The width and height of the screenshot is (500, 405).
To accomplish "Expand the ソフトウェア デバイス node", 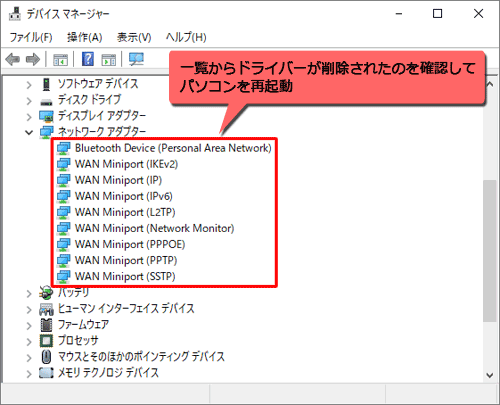I will click(x=29, y=85).
